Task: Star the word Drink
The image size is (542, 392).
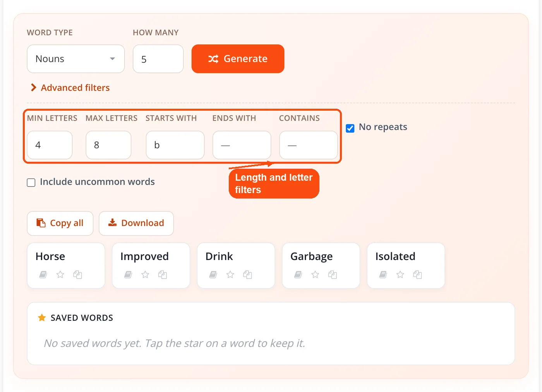Action: (x=230, y=274)
